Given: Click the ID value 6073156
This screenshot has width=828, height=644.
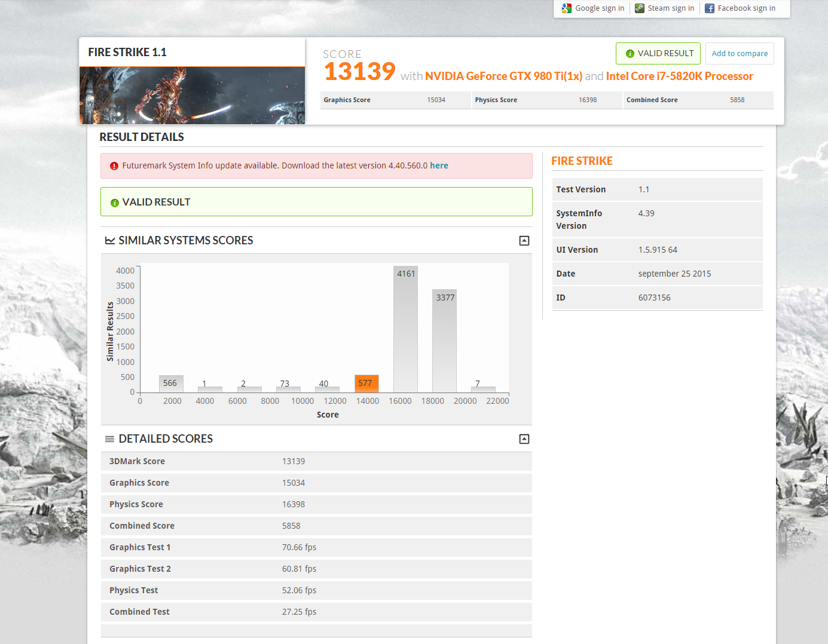Looking at the screenshot, I should tap(654, 298).
